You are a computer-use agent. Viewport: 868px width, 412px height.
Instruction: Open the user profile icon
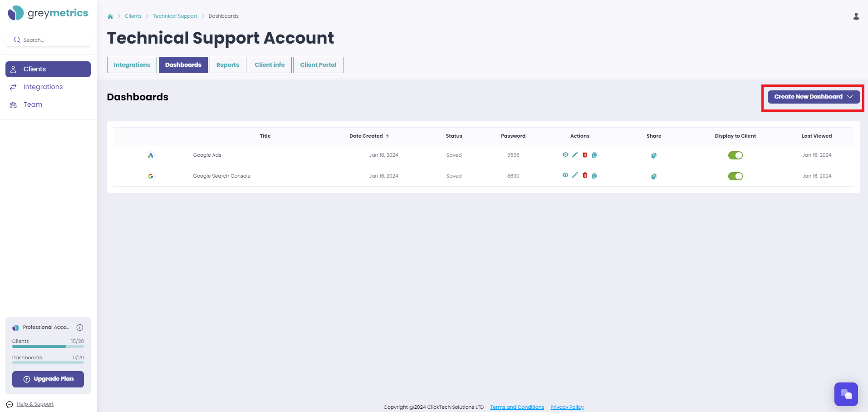[x=856, y=16]
